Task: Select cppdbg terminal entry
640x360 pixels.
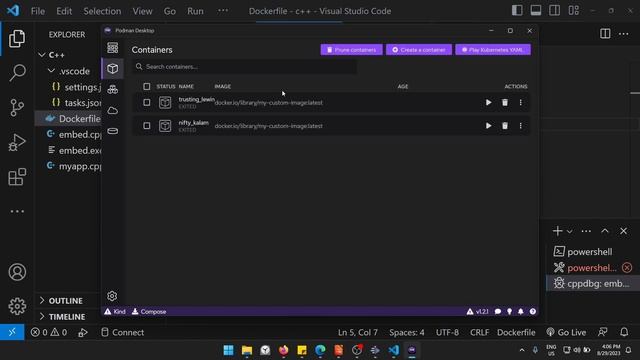Action: [593, 283]
